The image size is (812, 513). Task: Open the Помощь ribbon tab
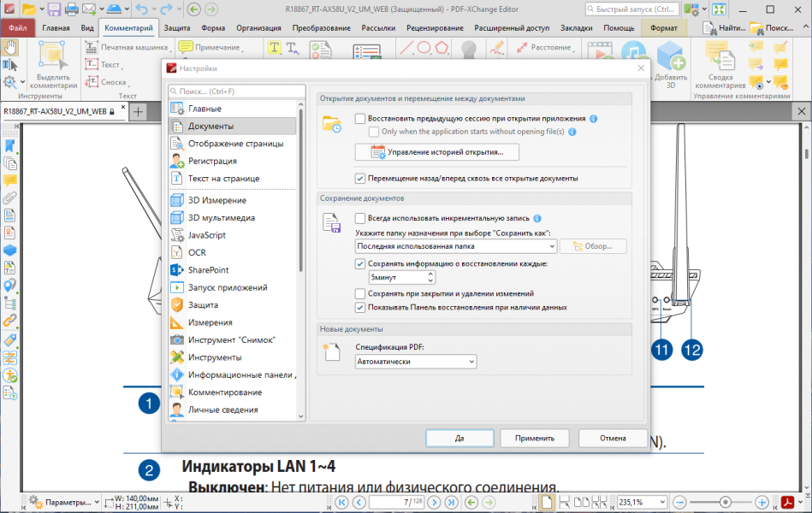(619, 28)
